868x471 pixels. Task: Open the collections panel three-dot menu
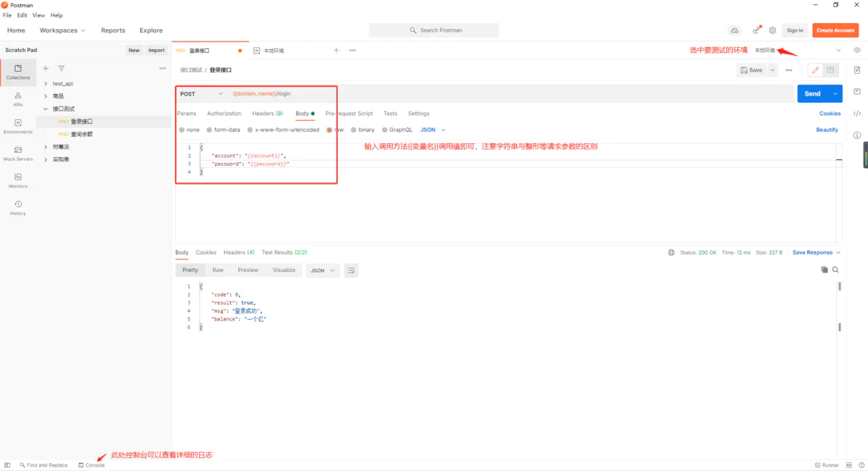pos(163,68)
